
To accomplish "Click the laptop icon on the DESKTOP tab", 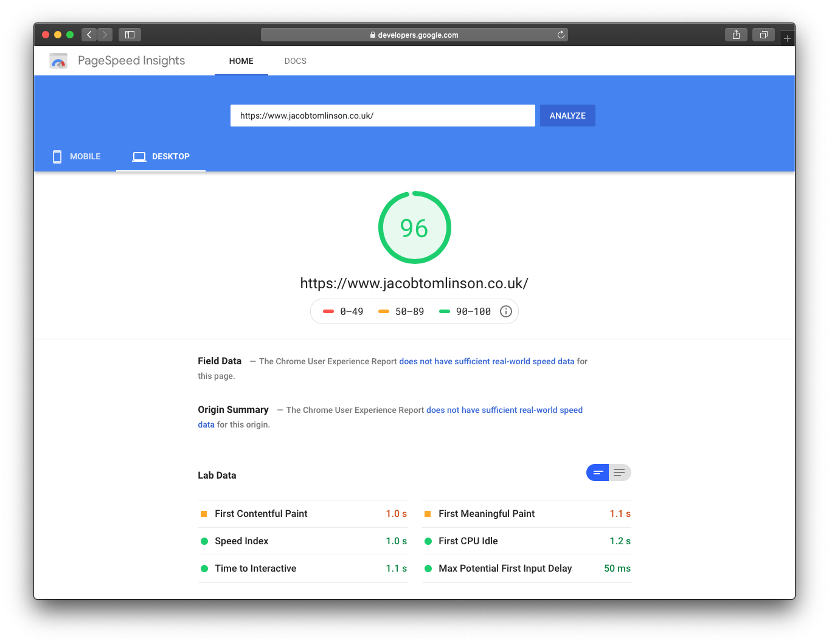I will [x=139, y=156].
